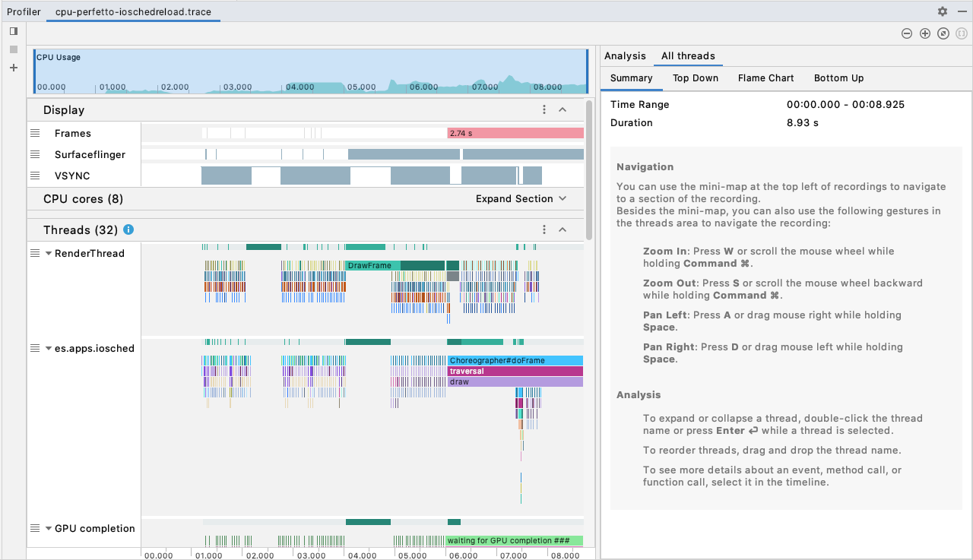The image size is (973, 560).
Task: Click the Frames row drag handle
Action: [35, 133]
